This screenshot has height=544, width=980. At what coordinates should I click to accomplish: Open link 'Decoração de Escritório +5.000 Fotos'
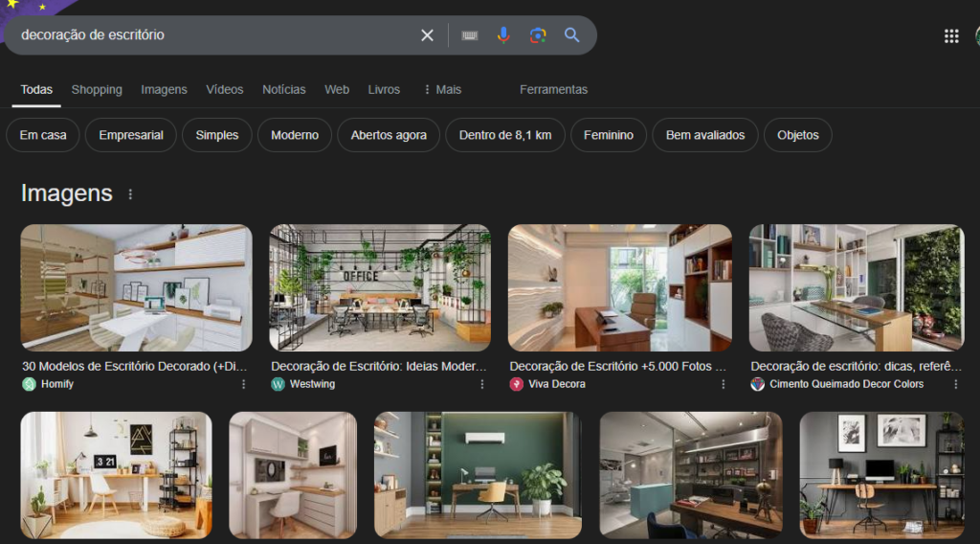pos(617,367)
